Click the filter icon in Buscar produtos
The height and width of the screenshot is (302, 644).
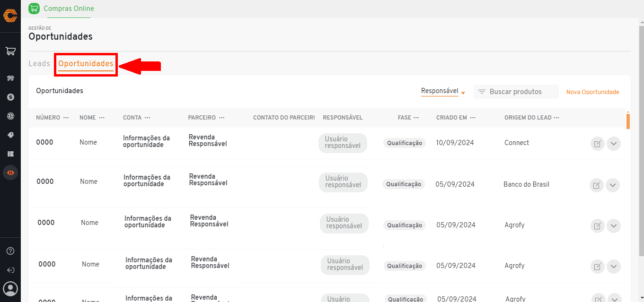pos(482,92)
